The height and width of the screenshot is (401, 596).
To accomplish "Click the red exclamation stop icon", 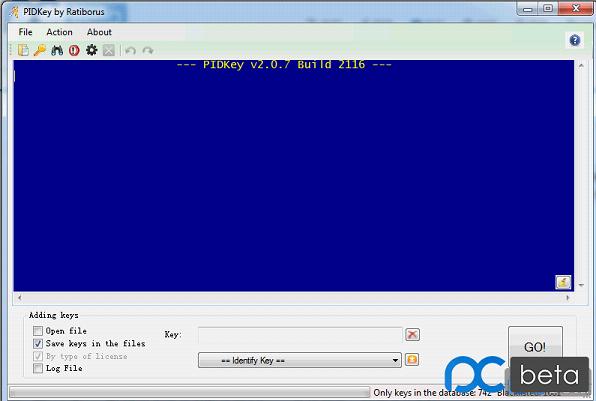I will pos(74,50).
